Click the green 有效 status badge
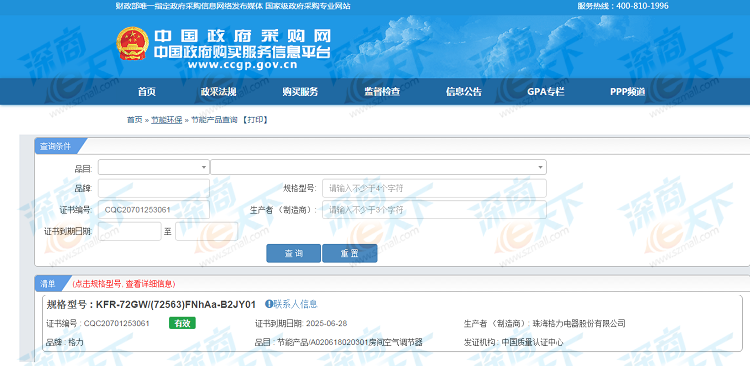This screenshot has width=750, height=366. coord(182,323)
